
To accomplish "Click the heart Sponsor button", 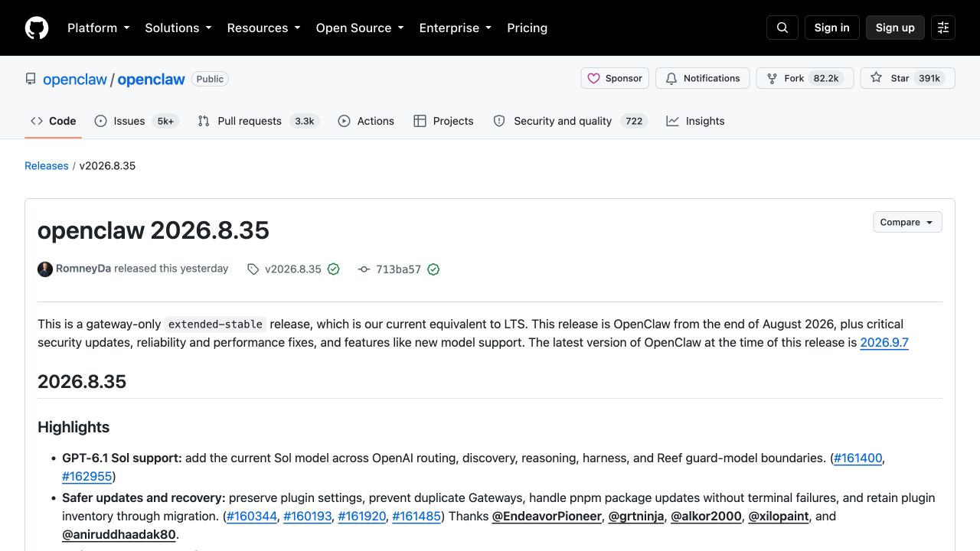I will tap(615, 78).
